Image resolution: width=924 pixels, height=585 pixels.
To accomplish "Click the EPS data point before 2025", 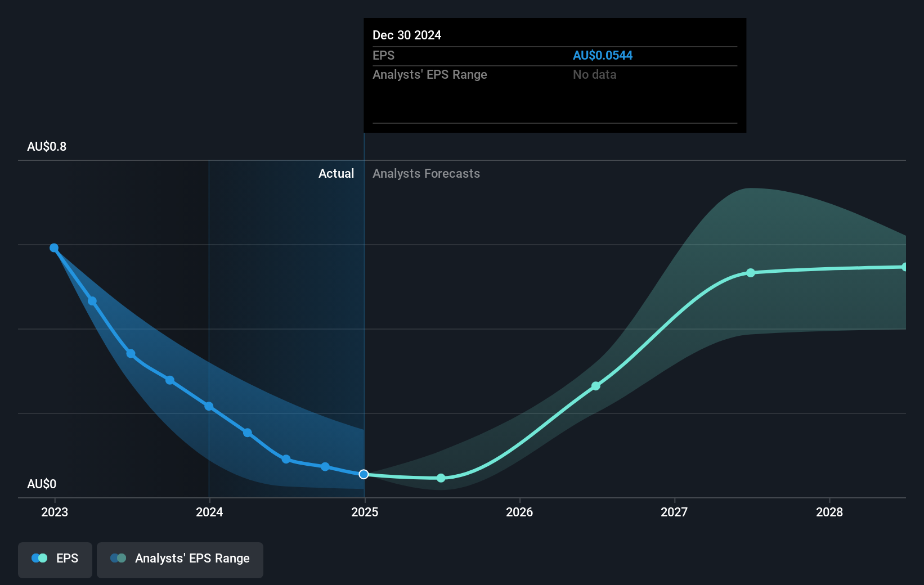I will pos(325,467).
